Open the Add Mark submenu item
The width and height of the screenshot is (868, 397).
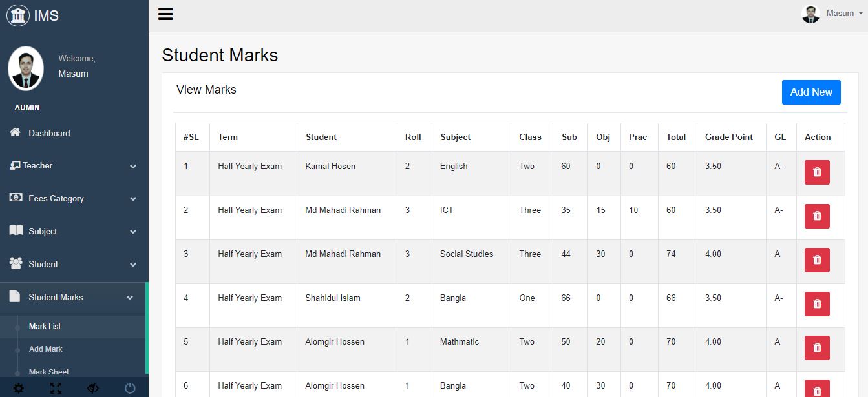tap(46, 349)
